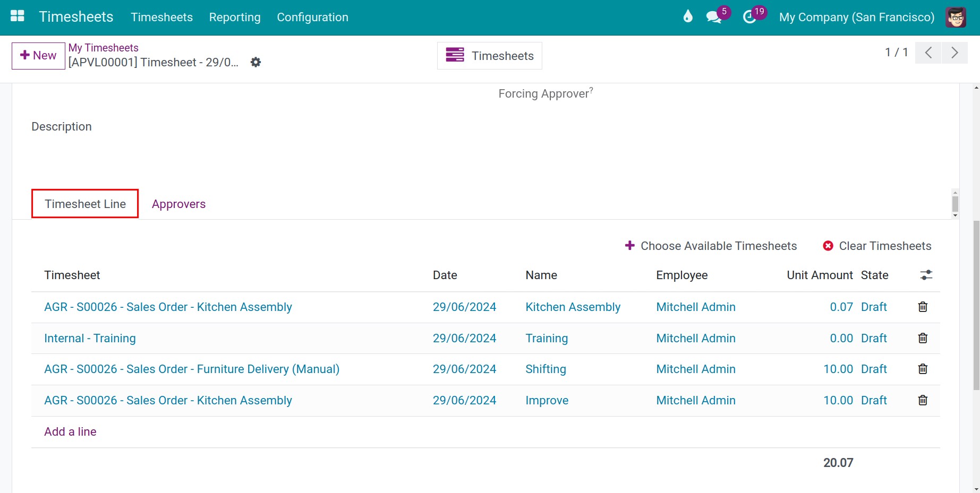980x493 pixels.
Task: Open the Reporting menu
Action: coord(235,17)
